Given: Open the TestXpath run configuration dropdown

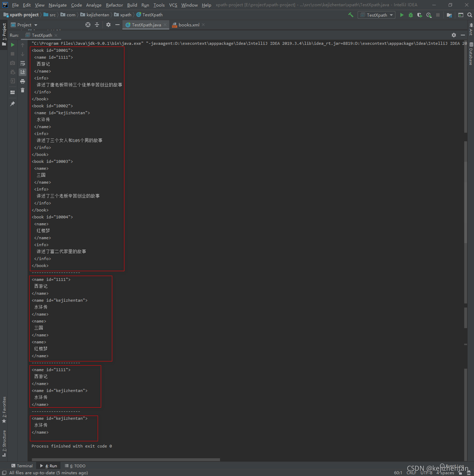Looking at the screenshot, I should pyautogui.click(x=376, y=15).
